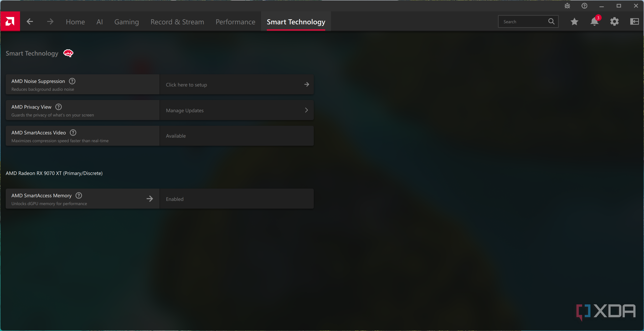This screenshot has height=331, width=644.
Task: Show help for AMD Privacy View
Action: [x=58, y=107]
